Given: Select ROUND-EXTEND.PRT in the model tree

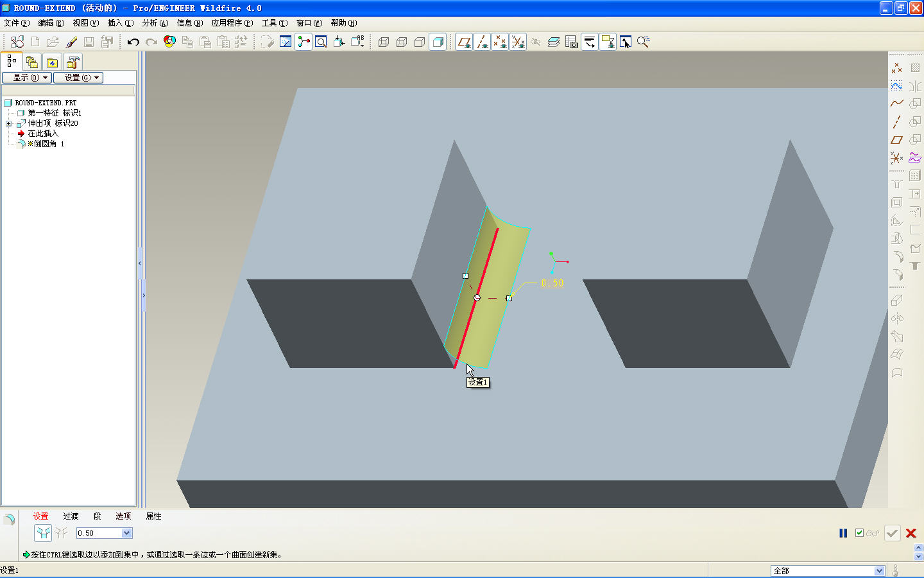Looking at the screenshot, I should [46, 103].
